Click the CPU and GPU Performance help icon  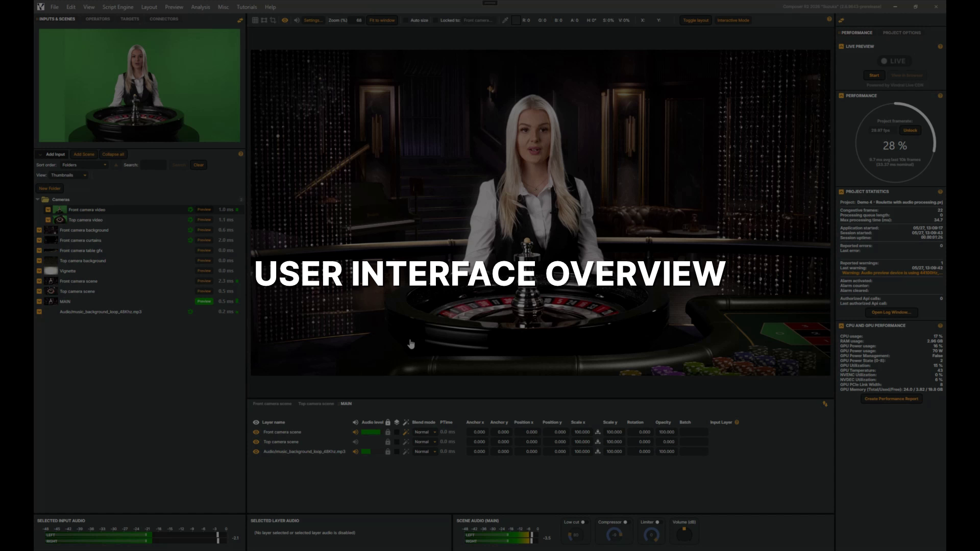pyautogui.click(x=940, y=325)
